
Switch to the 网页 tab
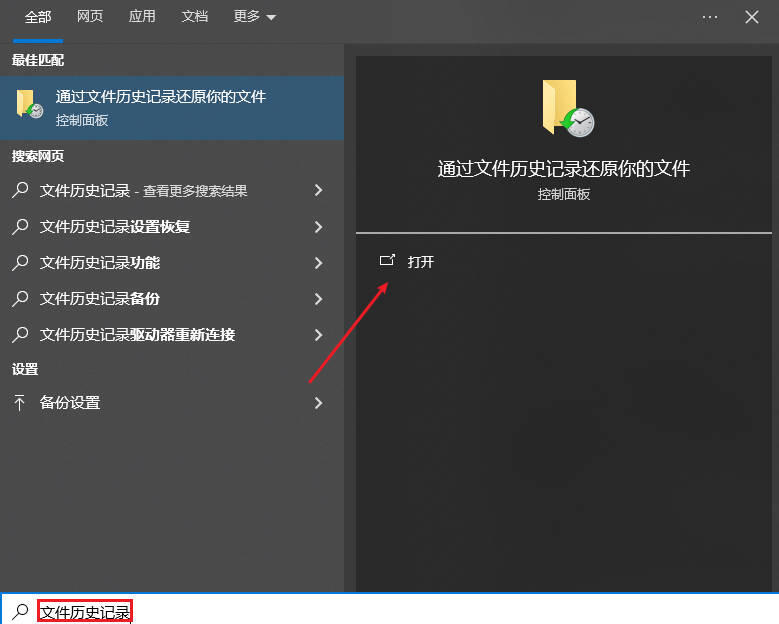90,16
